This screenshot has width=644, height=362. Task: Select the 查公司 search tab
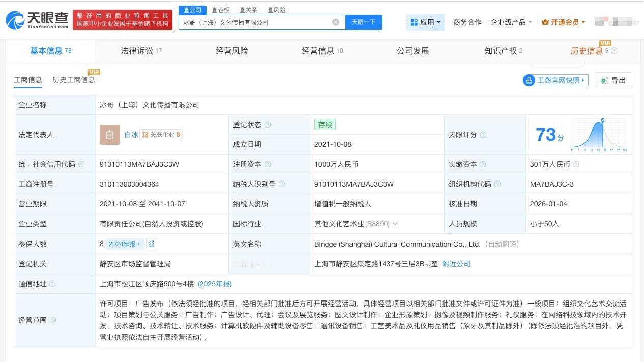[192, 10]
